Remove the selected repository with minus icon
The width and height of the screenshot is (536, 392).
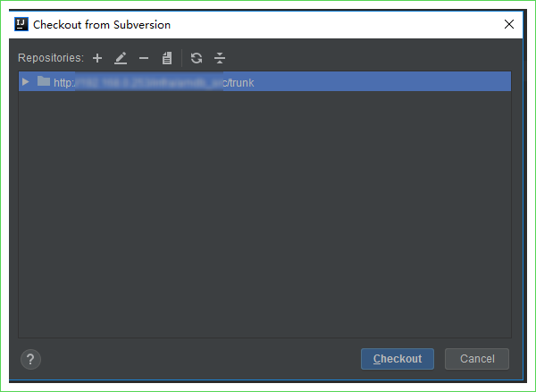[x=144, y=58]
